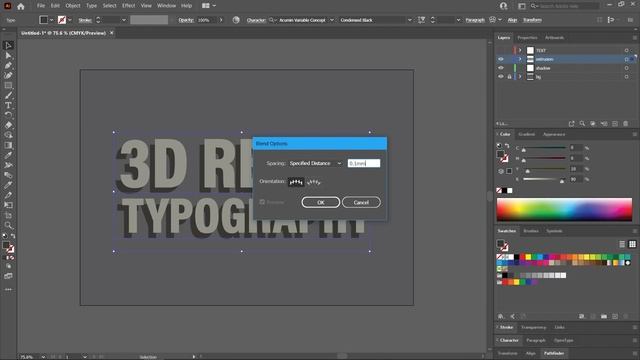Click Locate Object magnifier in Layers panel
Viewport: 640px width, 360px height.
pos(582,124)
